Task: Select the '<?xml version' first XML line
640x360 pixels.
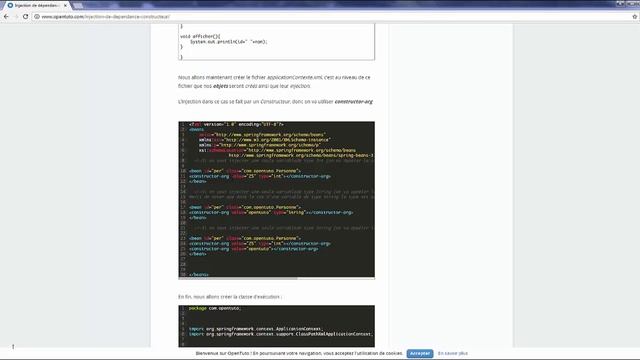Action: [x=236, y=124]
